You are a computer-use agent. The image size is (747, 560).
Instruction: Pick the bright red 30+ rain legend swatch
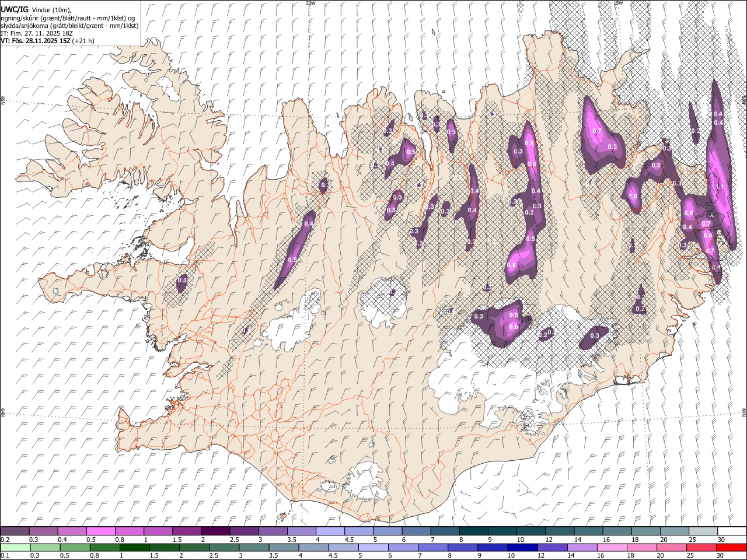click(731, 547)
